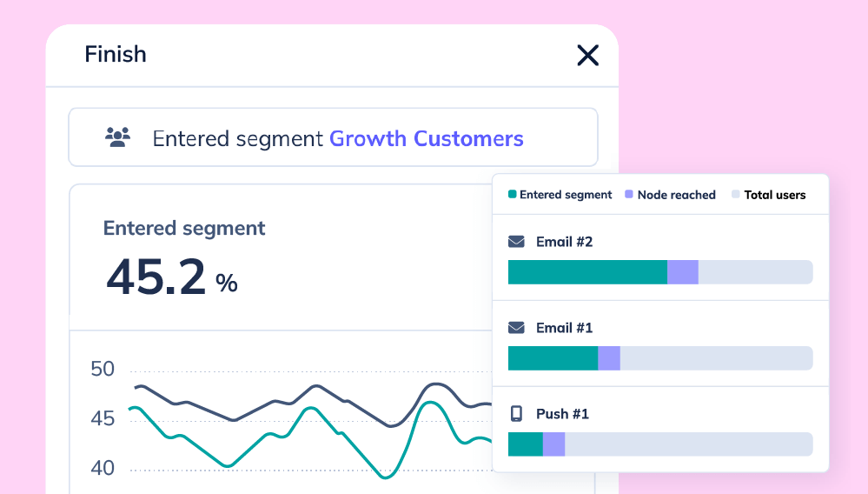Click the Finish panel title
Image resolution: width=868 pixels, height=494 pixels.
point(116,54)
